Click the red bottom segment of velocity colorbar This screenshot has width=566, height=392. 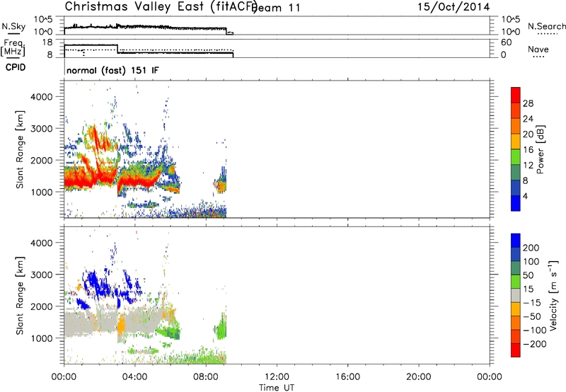pos(516,350)
